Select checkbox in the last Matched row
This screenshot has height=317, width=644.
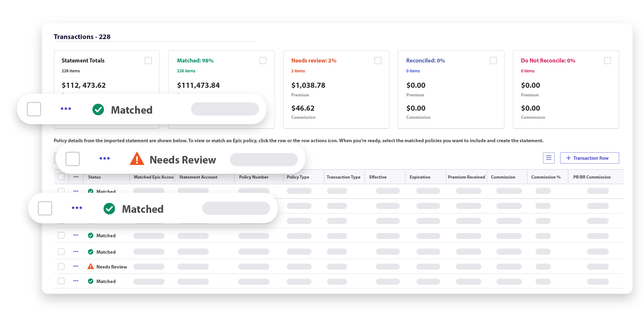pyautogui.click(x=61, y=281)
